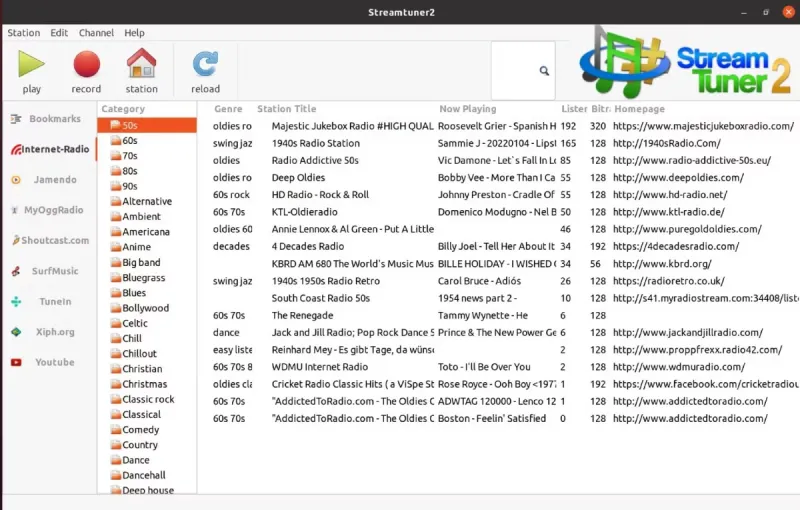This screenshot has width=800, height=510.
Task: Select the 50s category folder
Action: [x=147, y=125]
